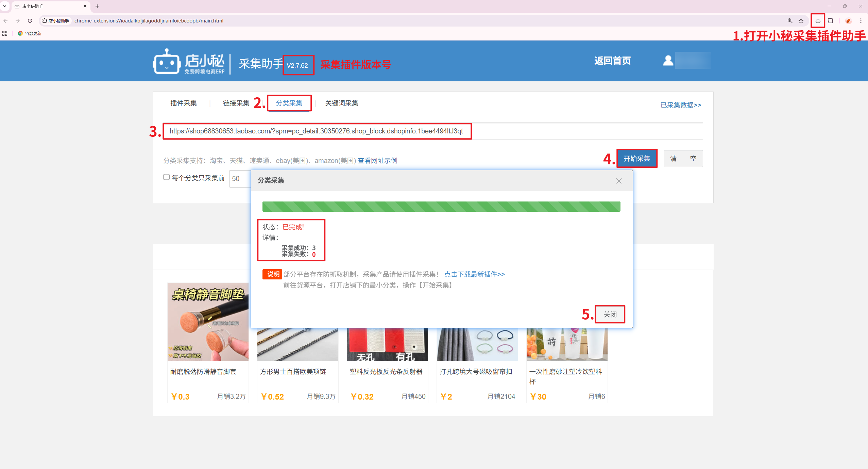Click the user avatar icon in the header
This screenshot has height=469, width=868.
click(668, 61)
